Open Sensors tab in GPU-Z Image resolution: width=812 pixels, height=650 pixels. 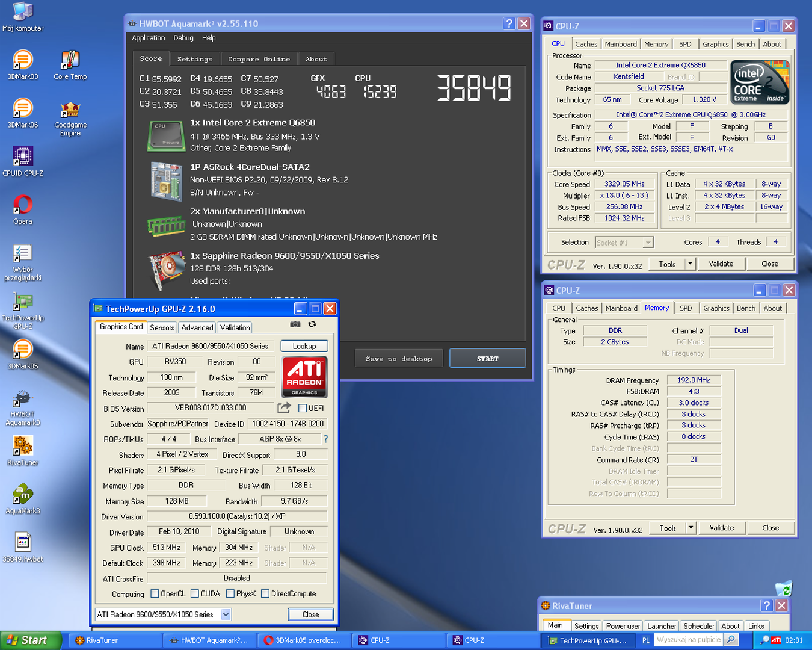click(162, 327)
